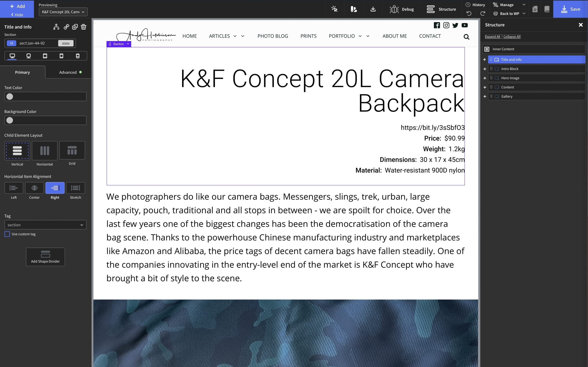
Task: Open the Previewing page dropdown
Action: tap(63, 12)
